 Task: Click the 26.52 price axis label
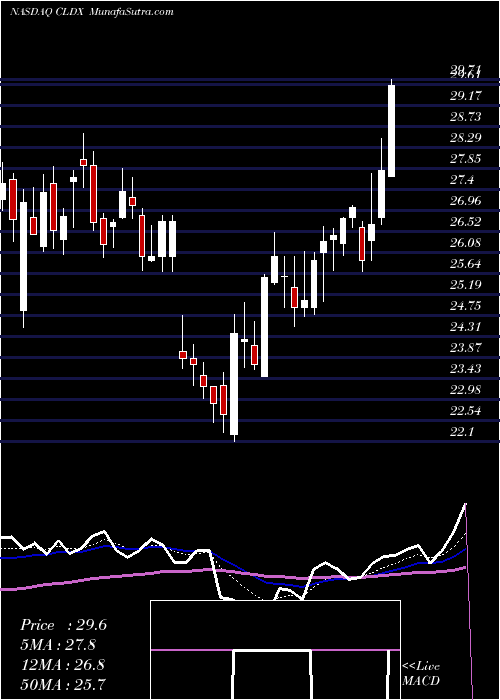(466, 221)
